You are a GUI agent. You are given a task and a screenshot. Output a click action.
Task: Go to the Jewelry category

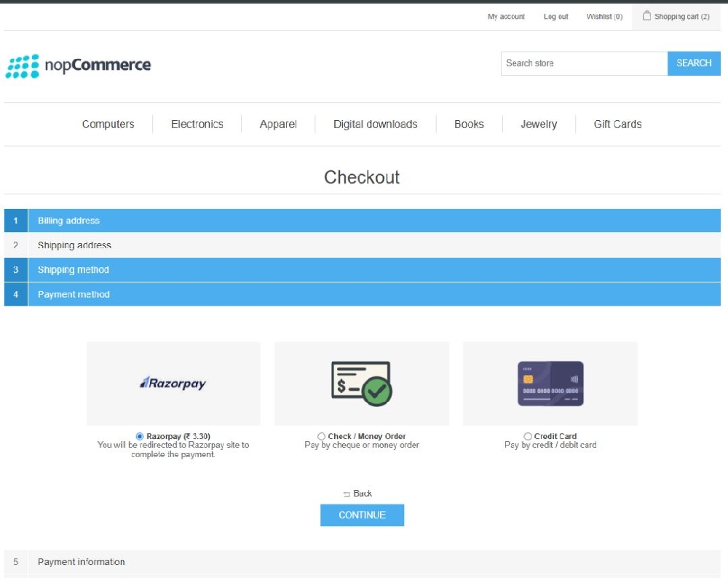click(539, 124)
